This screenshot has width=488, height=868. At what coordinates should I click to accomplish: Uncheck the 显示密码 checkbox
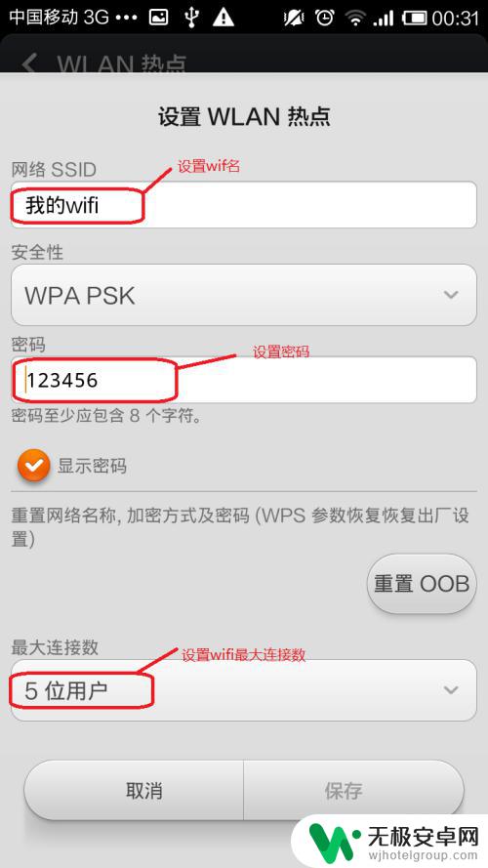click(34, 465)
